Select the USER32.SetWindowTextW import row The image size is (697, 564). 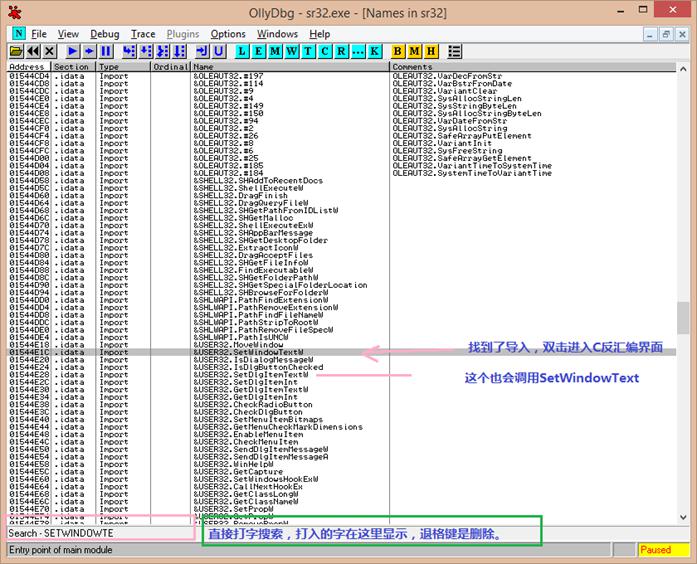[x=341, y=352]
